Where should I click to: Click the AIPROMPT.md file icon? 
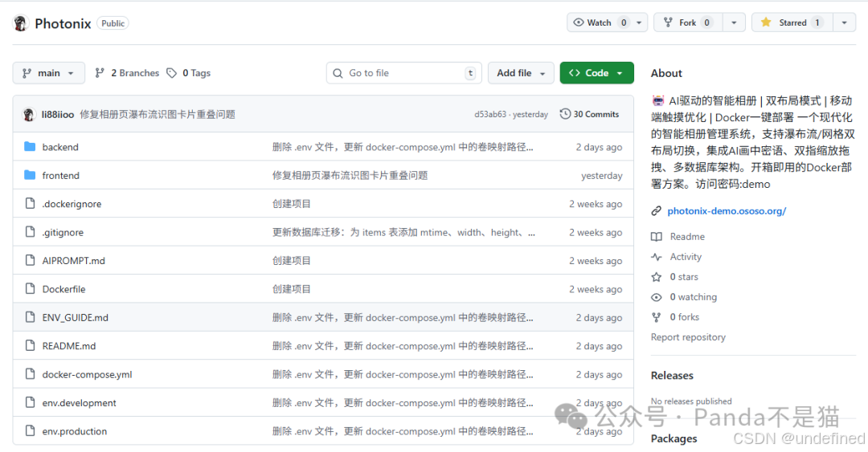31,260
